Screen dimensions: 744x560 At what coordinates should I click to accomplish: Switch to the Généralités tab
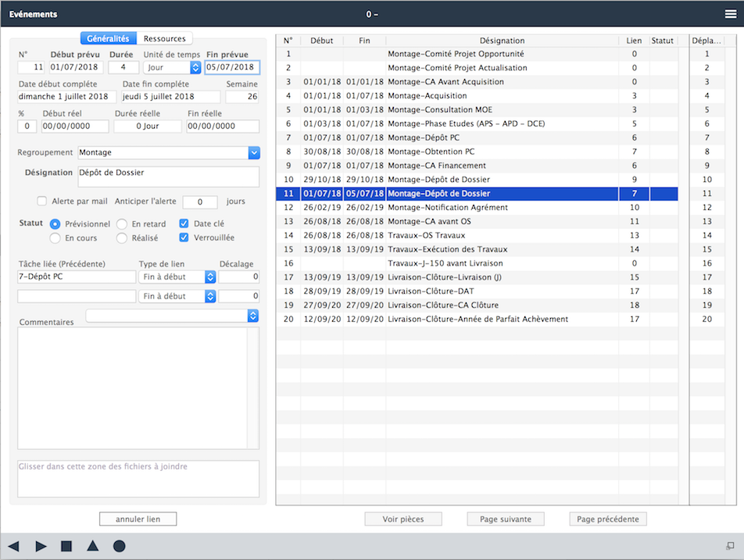[108, 38]
